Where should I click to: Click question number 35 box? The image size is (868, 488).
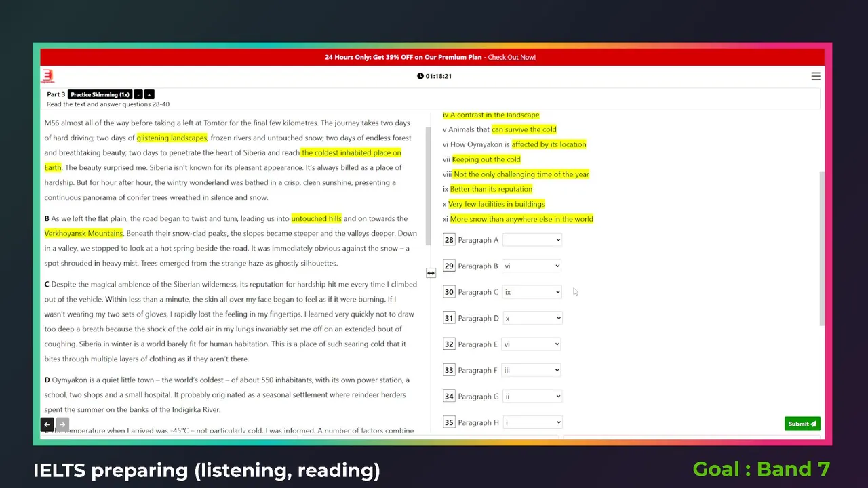pos(449,422)
